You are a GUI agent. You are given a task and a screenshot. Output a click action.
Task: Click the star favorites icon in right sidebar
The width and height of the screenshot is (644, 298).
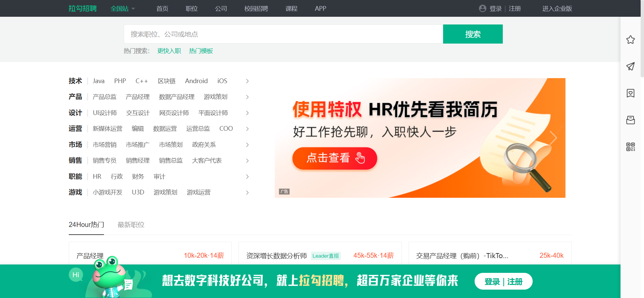630,40
